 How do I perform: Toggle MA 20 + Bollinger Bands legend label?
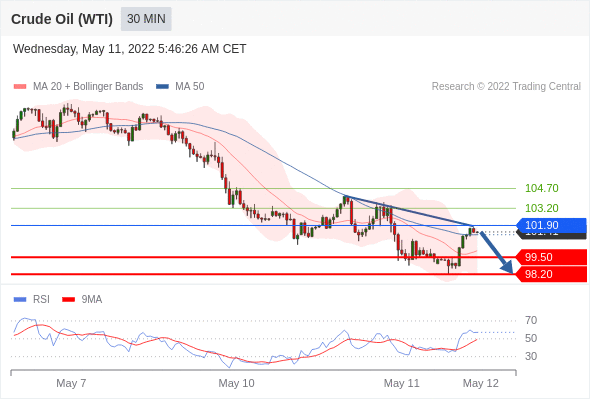click(88, 87)
